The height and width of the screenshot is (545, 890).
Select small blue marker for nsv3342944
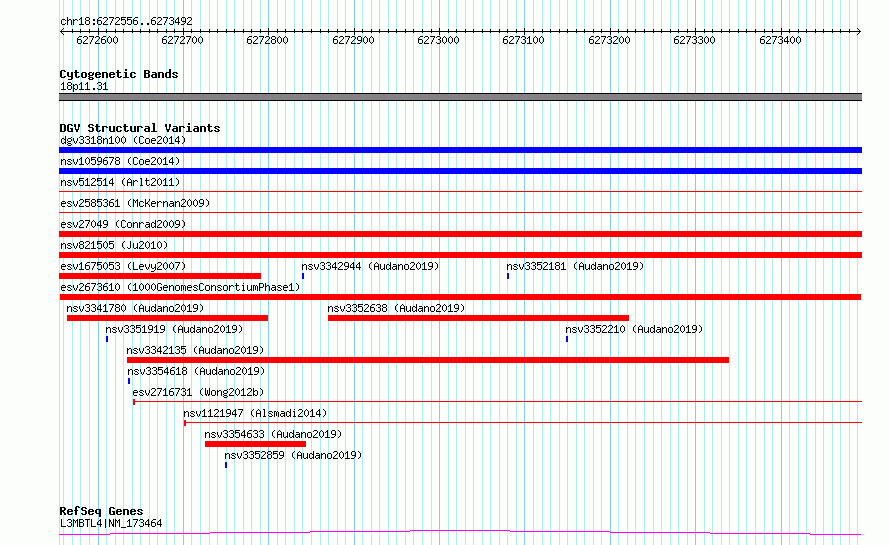coord(303,276)
